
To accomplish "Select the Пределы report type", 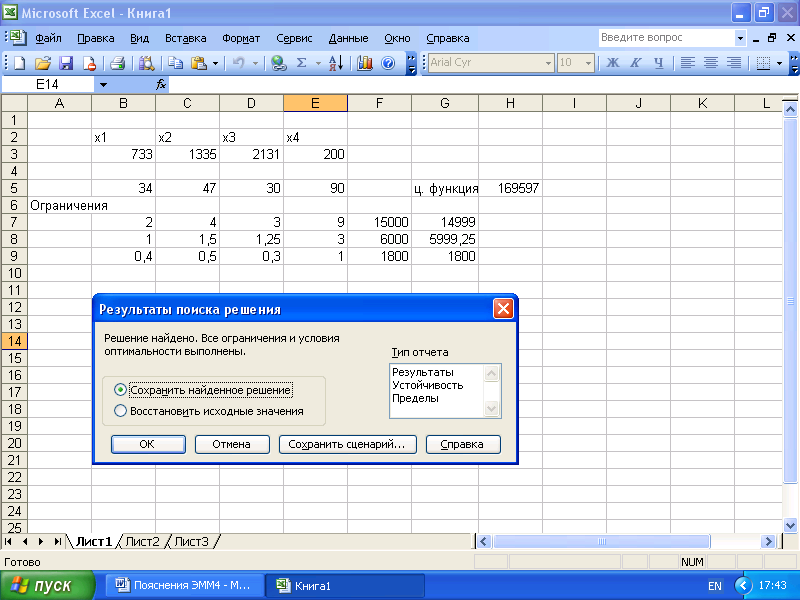I will tap(415, 398).
